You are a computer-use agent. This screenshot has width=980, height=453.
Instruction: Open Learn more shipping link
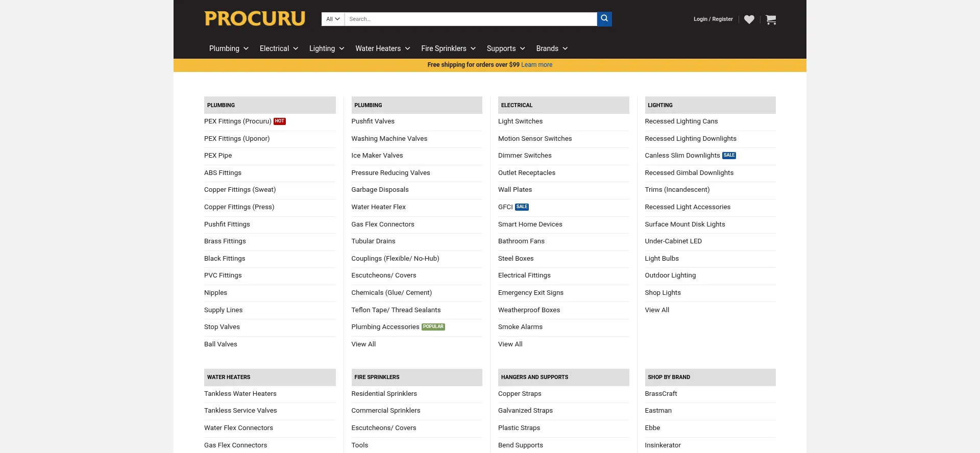point(536,65)
